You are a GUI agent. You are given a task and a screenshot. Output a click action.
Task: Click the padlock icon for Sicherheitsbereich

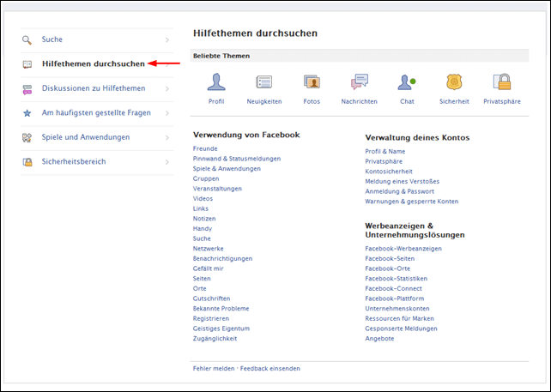click(27, 162)
